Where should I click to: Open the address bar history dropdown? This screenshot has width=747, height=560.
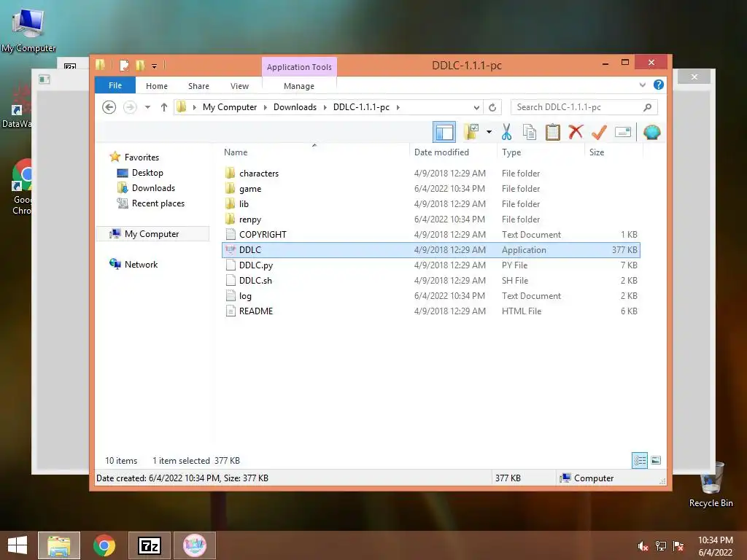[476, 107]
